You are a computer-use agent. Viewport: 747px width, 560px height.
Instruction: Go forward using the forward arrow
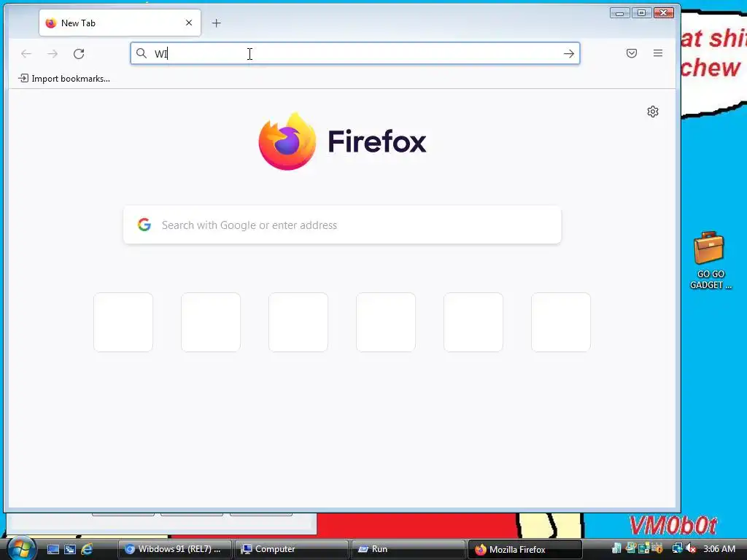point(53,54)
